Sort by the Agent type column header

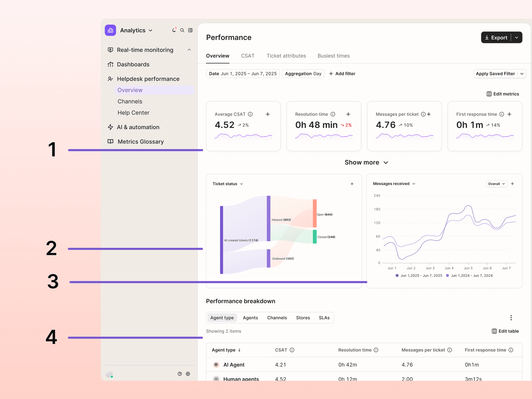click(x=226, y=350)
